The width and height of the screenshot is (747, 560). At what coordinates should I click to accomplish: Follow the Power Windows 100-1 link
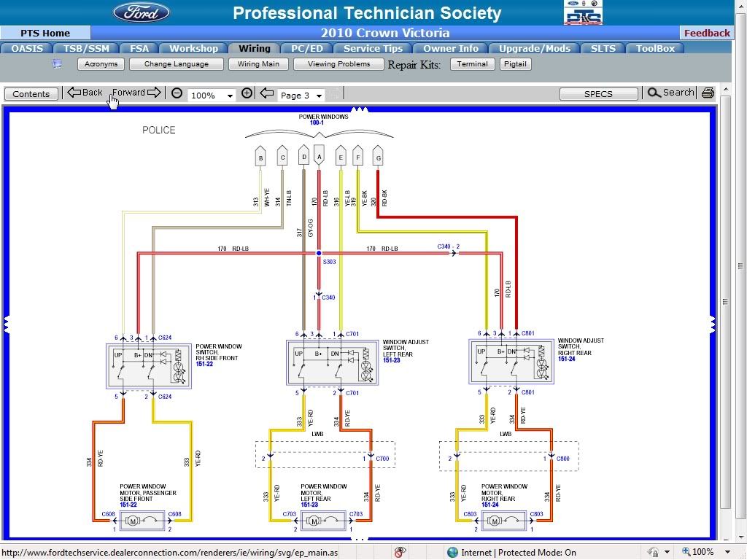pyautogui.click(x=317, y=122)
